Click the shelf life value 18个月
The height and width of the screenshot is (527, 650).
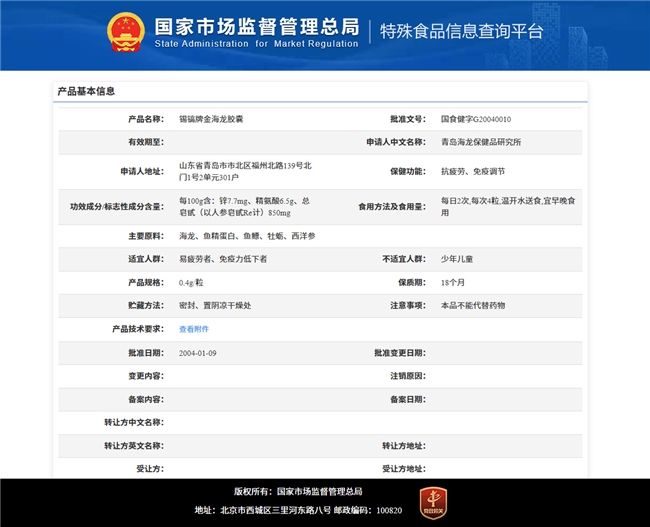point(454,283)
